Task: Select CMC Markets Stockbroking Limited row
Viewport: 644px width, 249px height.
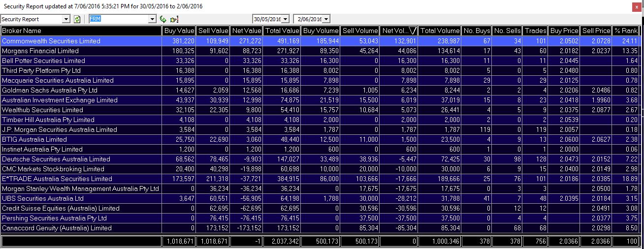Action: pyautogui.click(x=321, y=169)
